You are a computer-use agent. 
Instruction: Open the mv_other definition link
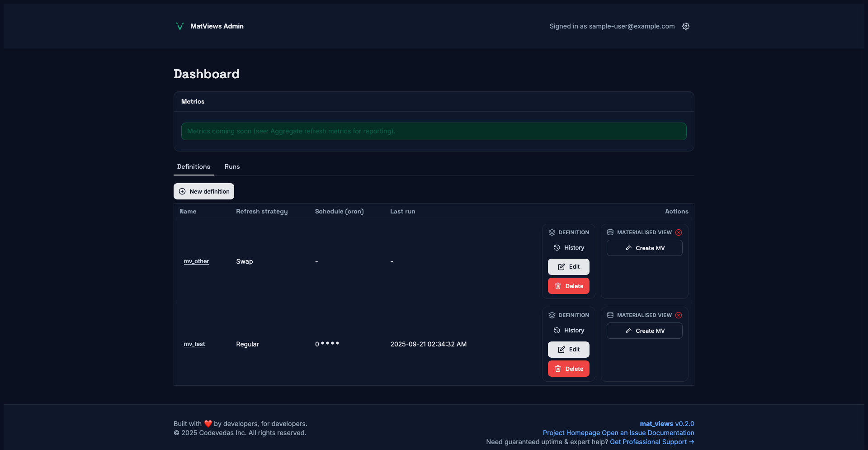point(196,261)
